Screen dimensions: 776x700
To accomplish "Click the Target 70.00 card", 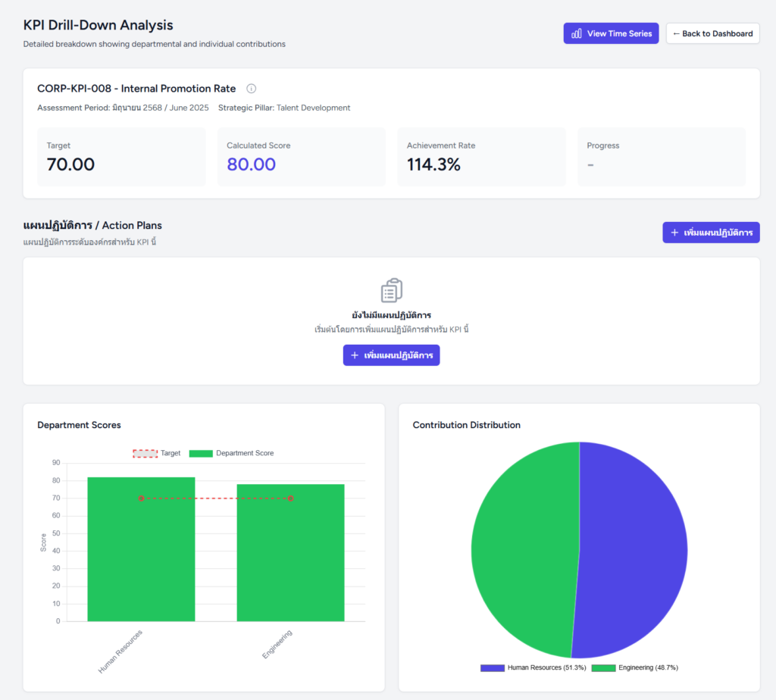I will pos(121,157).
